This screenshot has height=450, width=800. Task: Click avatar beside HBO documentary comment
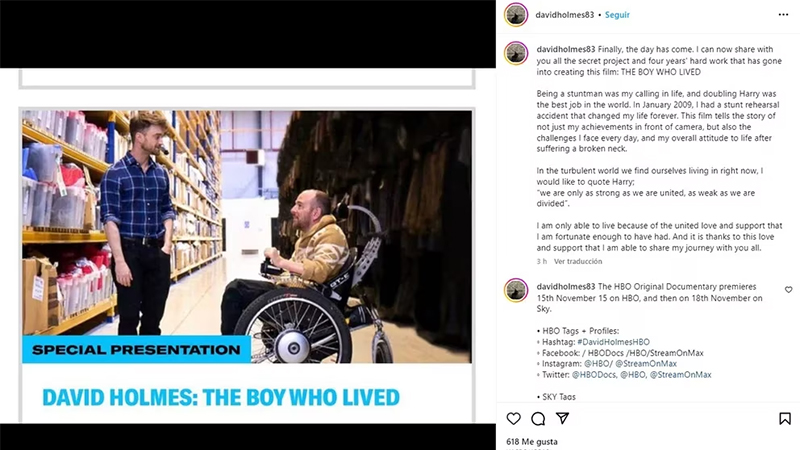click(x=516, y=290)
